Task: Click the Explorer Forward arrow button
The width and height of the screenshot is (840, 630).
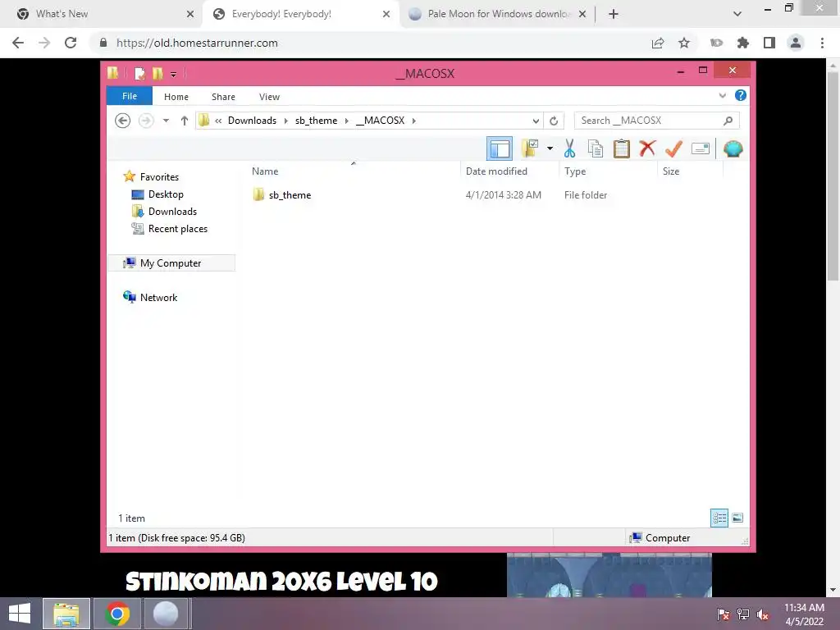Action: pyautogui.click(x=146, y=121)
